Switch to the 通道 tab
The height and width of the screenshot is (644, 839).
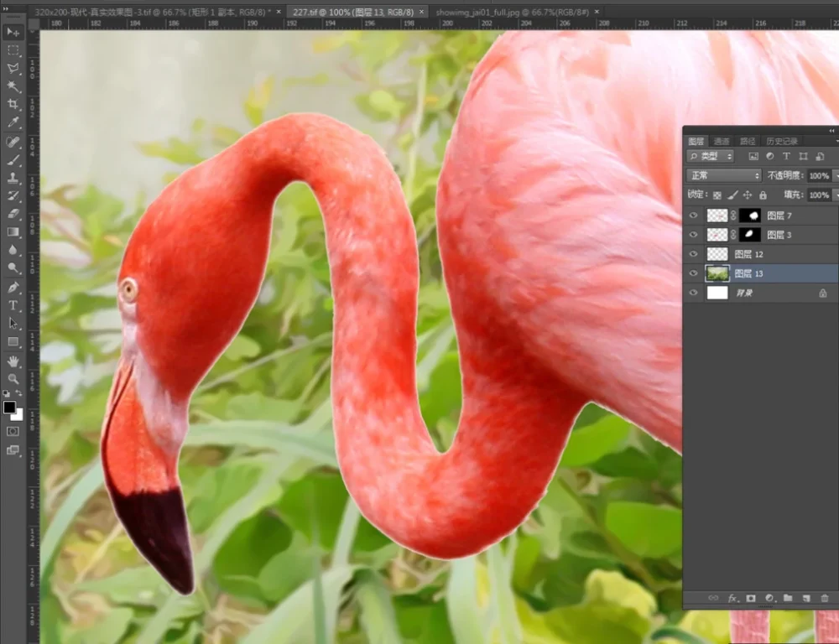coord(722,141)
